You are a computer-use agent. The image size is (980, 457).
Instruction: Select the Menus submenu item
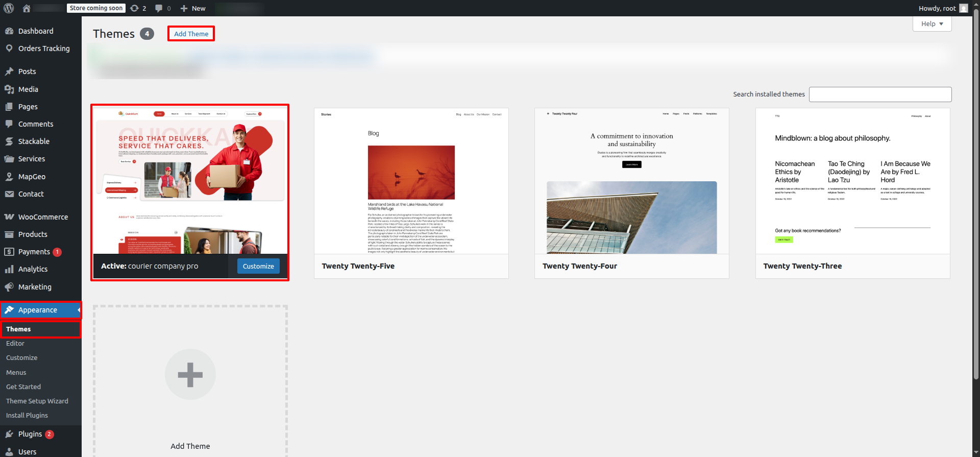[x=16, y=373]
